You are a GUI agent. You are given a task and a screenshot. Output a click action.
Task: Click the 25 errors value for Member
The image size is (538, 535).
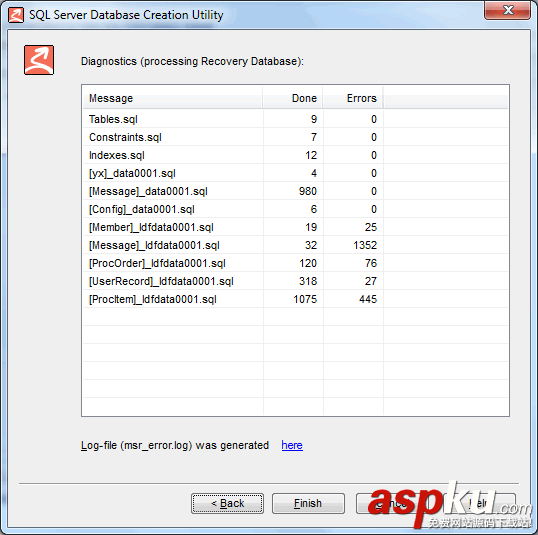pyautogui.click(x=371, y=227)
